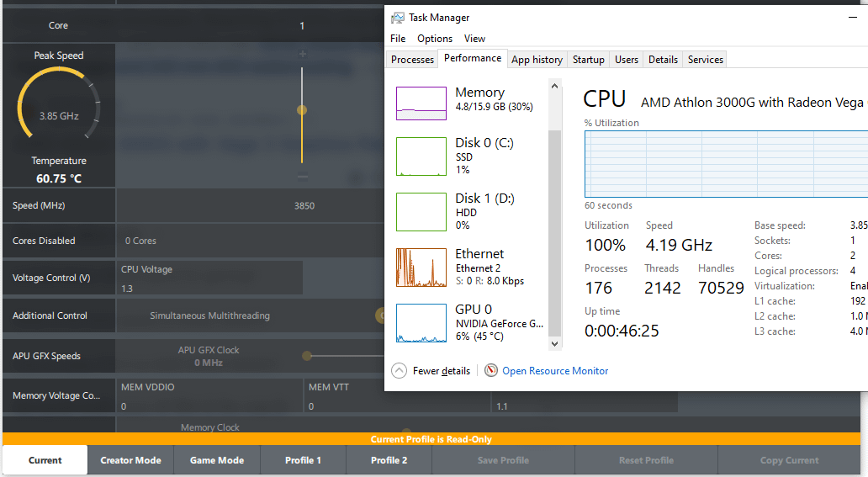This screenshot has width=868, height=477.
Task: Select the Memory graph thumbnail
Action: point(421,103)
